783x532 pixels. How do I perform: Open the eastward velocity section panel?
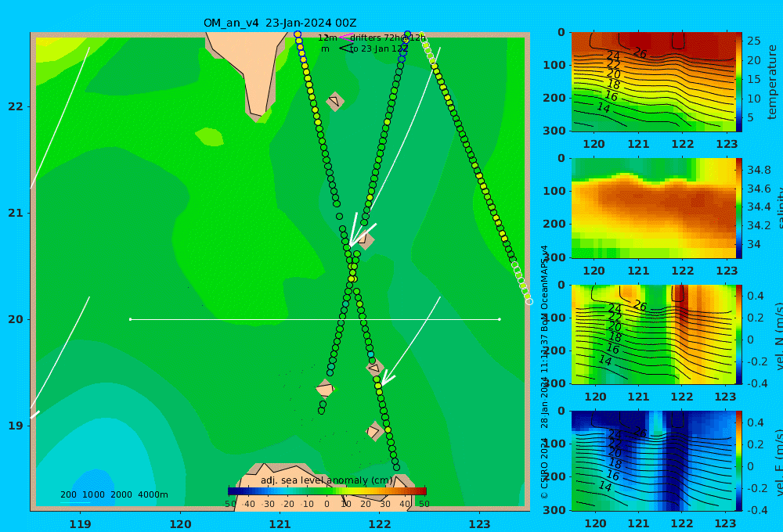click(x=653, y=461)
